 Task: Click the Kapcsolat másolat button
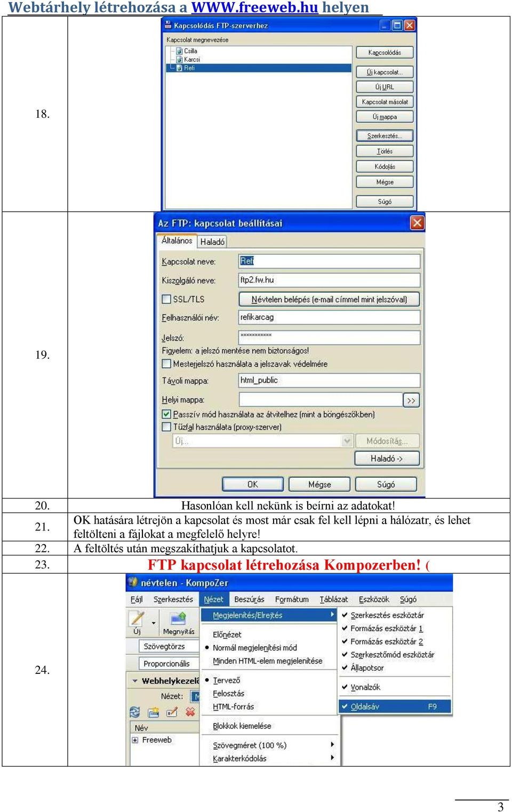[385, 102]
